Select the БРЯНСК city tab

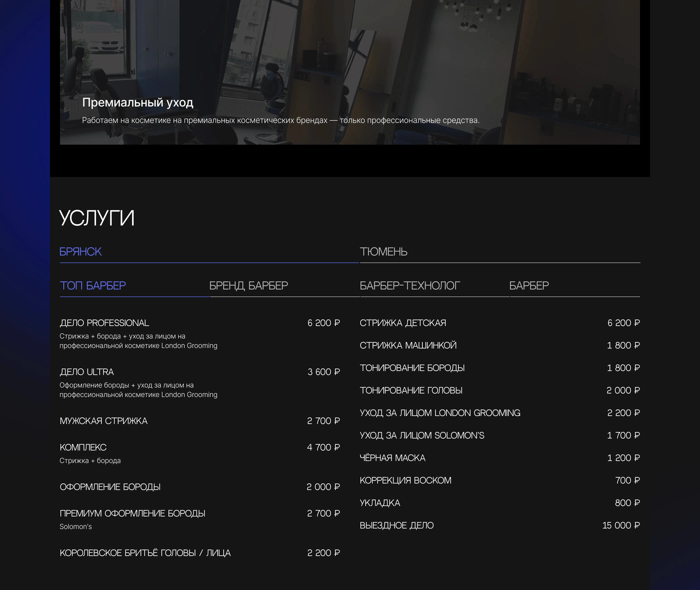(80, 251)
